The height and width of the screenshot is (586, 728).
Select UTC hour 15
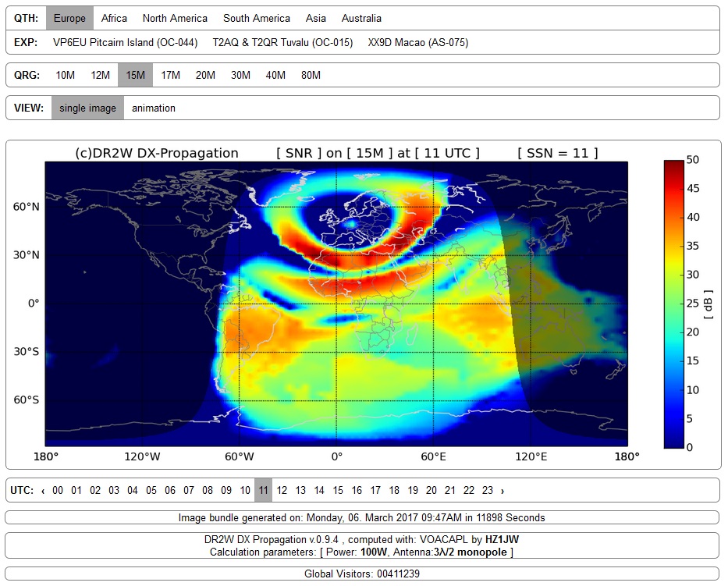pyautogui.click(x=338, y=490)
